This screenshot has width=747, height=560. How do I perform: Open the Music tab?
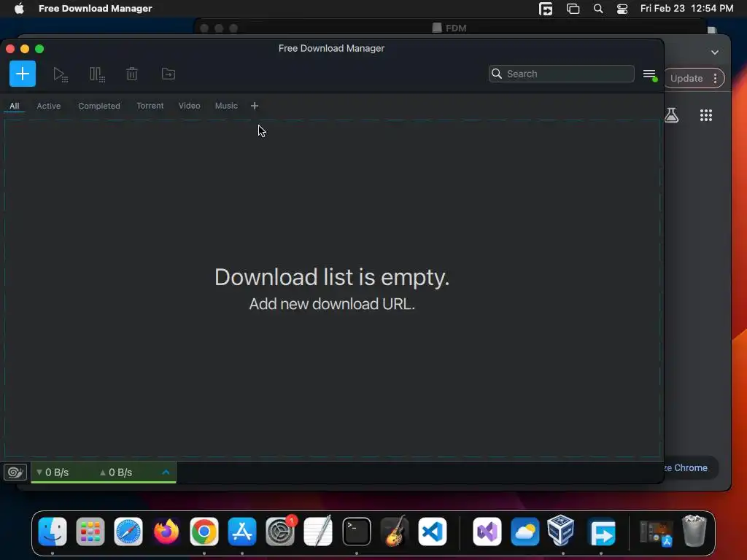tap(226, 106)
